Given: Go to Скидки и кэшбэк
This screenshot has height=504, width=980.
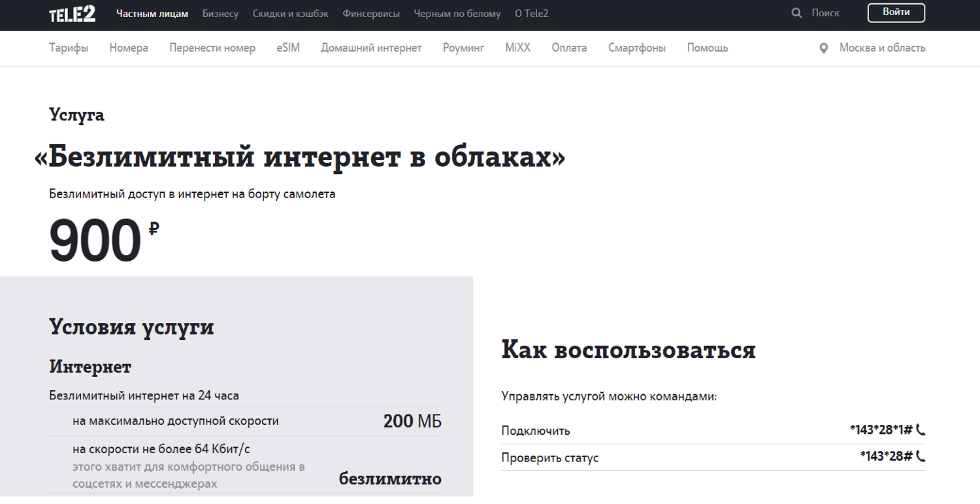Looking at the screenshot, I should 291,14.
